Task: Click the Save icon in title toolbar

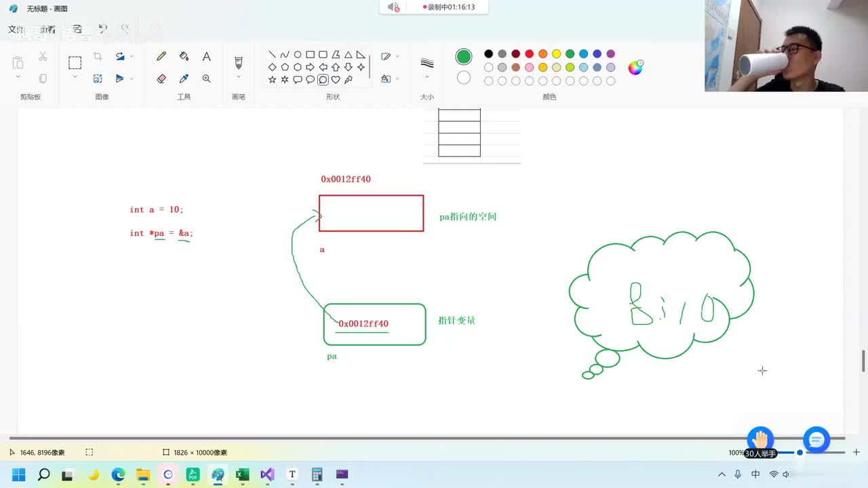Action: [x=77, y=29]
